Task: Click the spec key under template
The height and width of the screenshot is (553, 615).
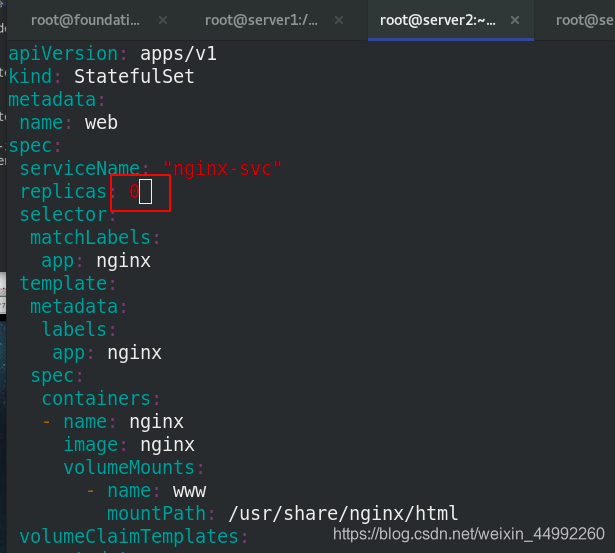Action: pos(52,376)
